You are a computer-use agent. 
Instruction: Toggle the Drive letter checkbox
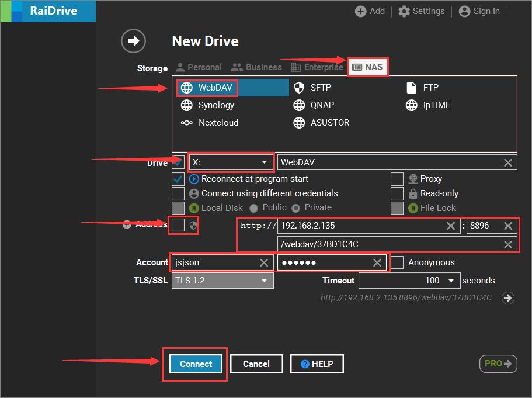tap(178, 162)
